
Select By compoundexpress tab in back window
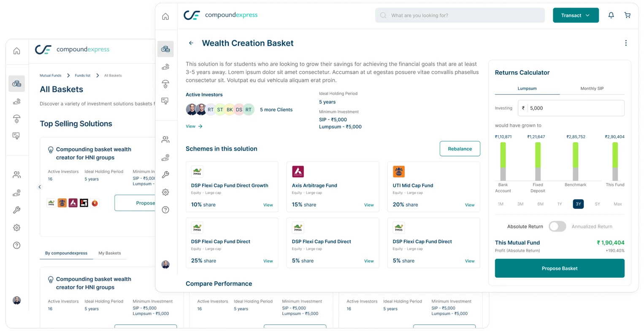point(66,253)
